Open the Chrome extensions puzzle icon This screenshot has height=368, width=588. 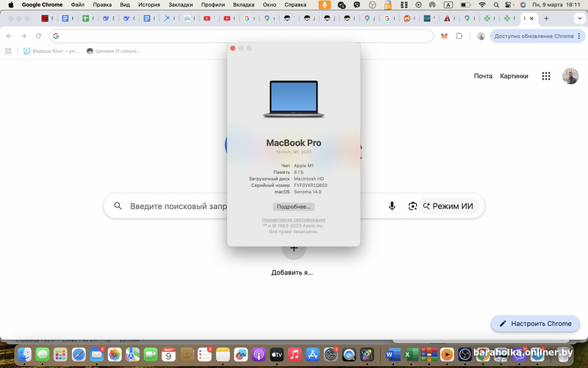pyautogui.click(x=459, y=35)
